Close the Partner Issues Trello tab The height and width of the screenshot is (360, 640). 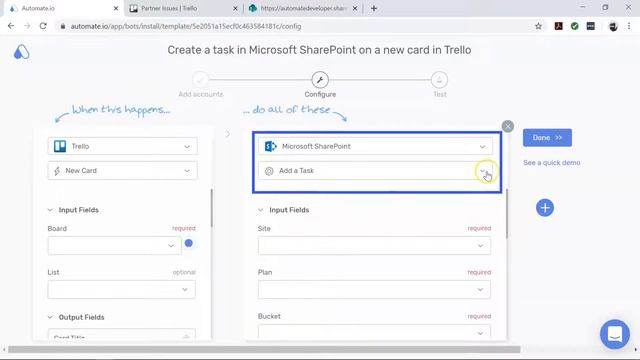tap(235, 8)
